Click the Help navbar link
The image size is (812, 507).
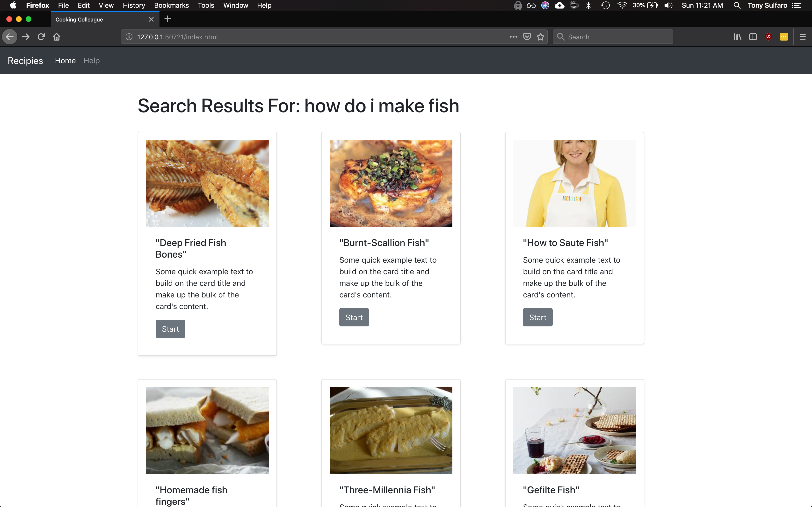click(x=91, y=61)
